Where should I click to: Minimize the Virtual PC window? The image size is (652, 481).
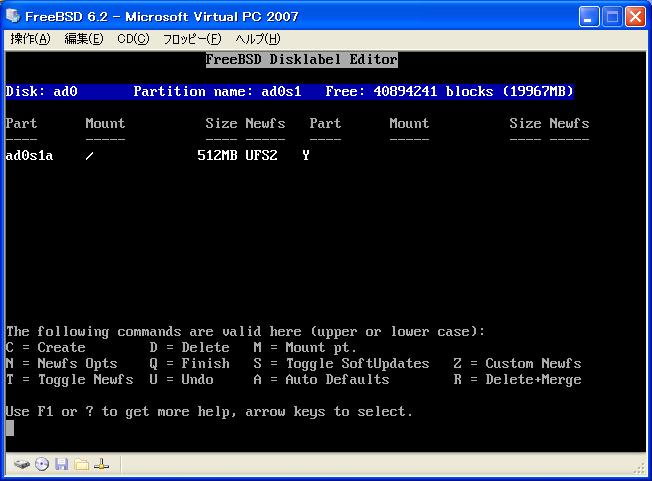[589, 17]
